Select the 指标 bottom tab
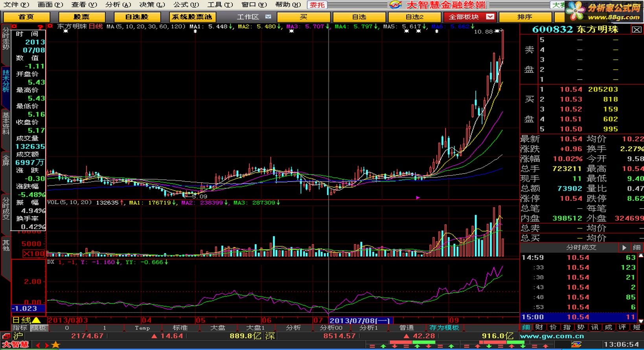 coord(20,328)
